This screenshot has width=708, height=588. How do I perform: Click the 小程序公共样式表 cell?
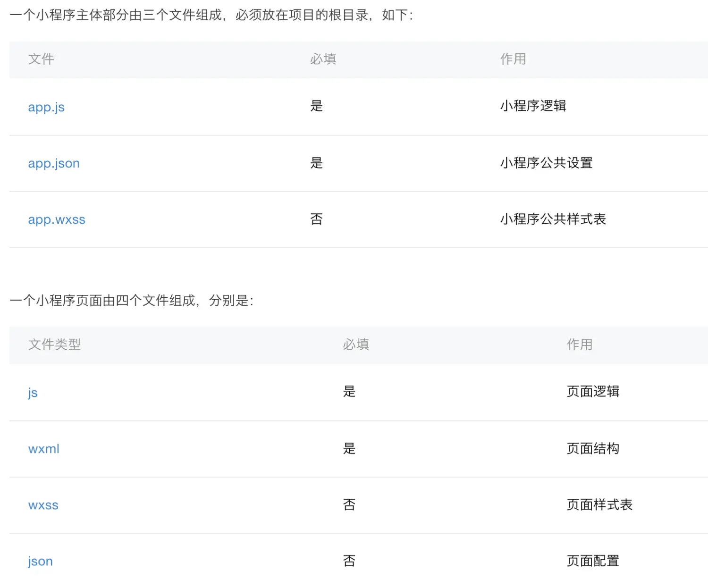point(553,219)
